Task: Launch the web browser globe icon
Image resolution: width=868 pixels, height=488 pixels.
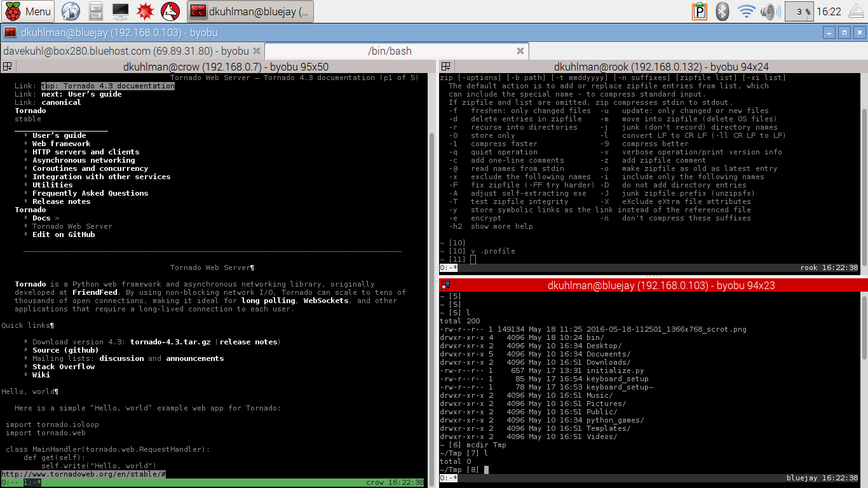Action: click(71, 11)
